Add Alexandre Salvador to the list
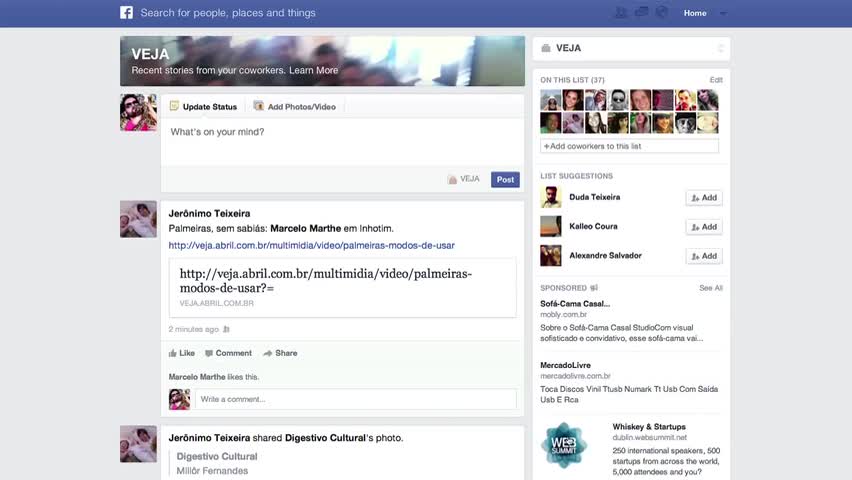The width and height of the screenshot is (852, 480). point(704,256)
